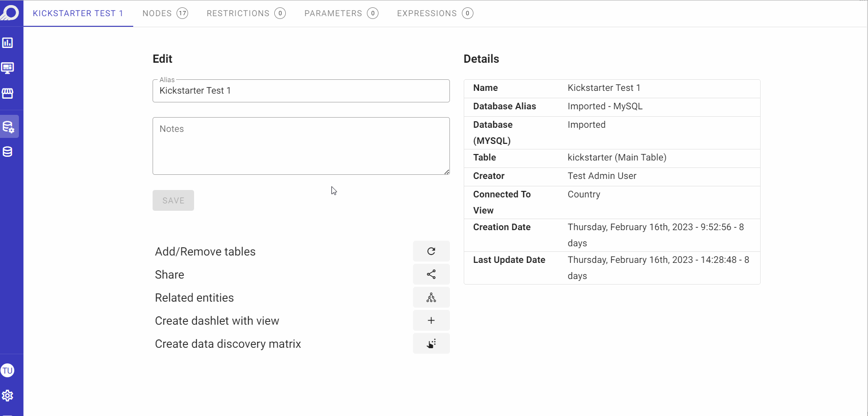868x416 pixels.
Task: Click the Save button
Action: click(x=173, y=201)
